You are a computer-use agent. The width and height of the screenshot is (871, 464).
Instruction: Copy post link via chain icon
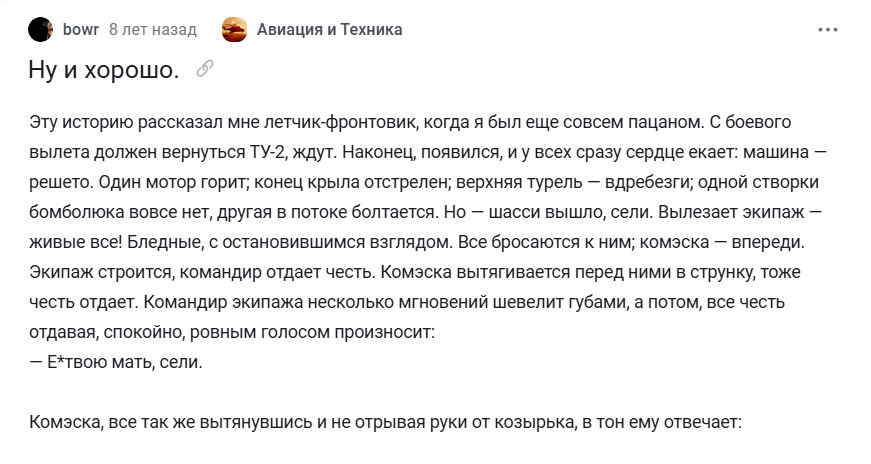click(205, 68)
